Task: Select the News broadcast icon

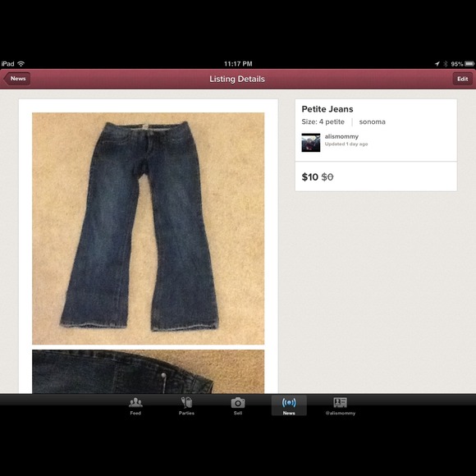Action: (x=289, y=402)
